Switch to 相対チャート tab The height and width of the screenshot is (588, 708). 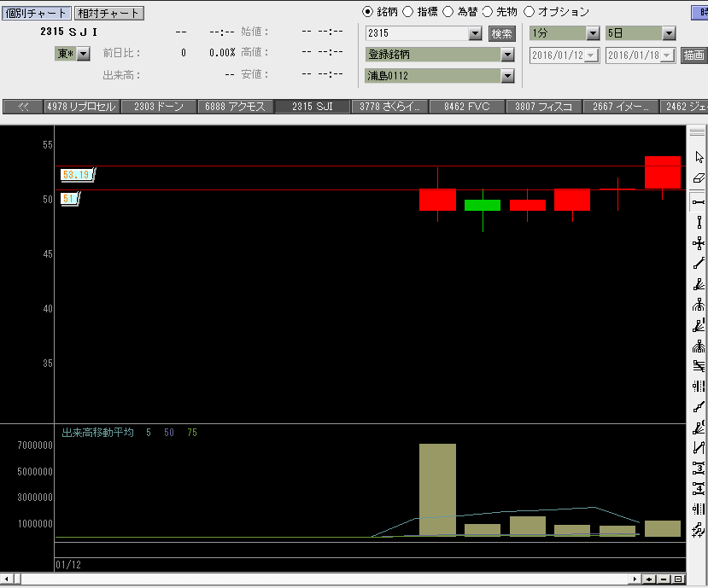click(x=108, y=13)
